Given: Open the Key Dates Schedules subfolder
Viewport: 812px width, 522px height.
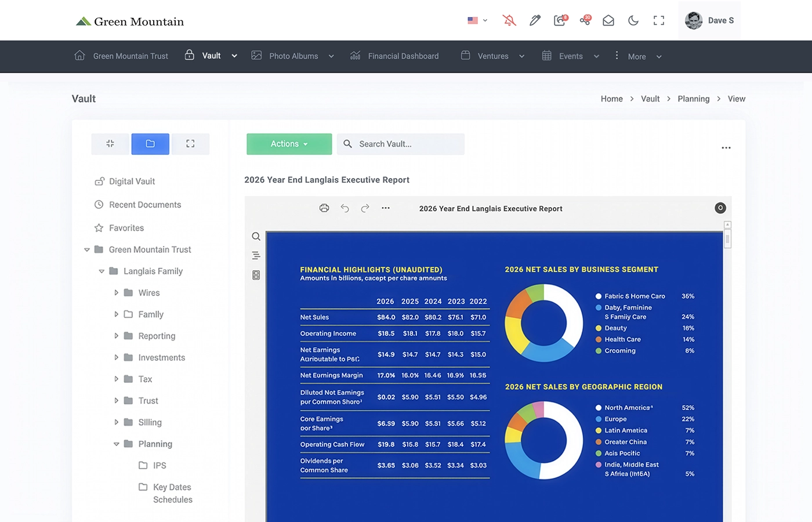Looking at the screenshot, I should click(166, 493).
